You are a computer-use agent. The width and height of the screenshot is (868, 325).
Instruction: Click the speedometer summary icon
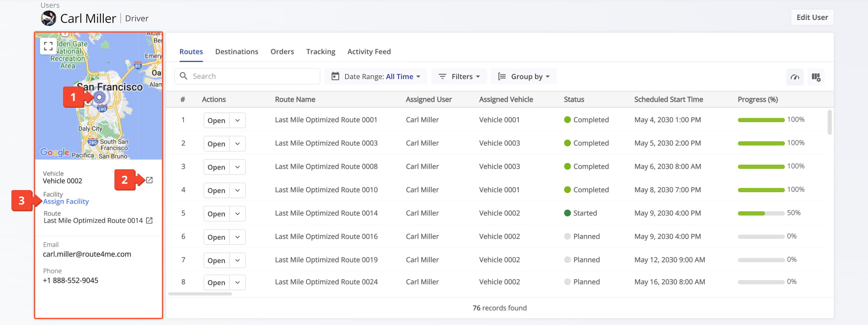(795, 77)
